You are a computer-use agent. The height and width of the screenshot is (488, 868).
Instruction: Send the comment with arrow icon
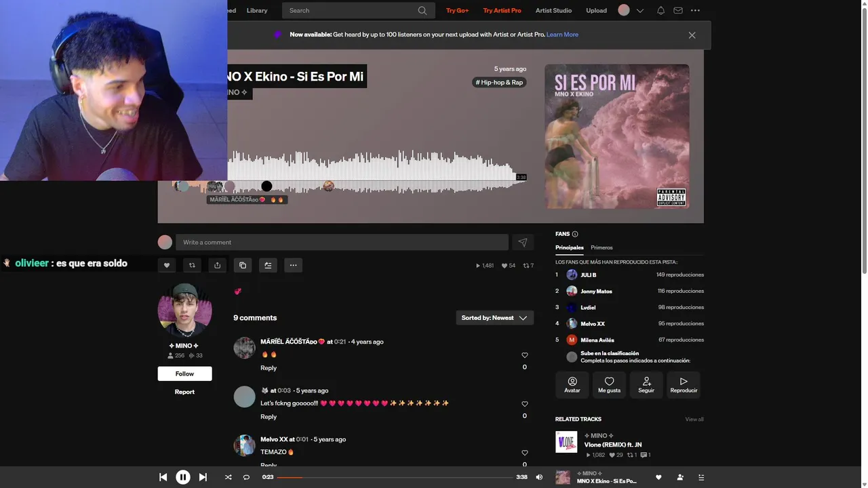click(x=523, y=243)
